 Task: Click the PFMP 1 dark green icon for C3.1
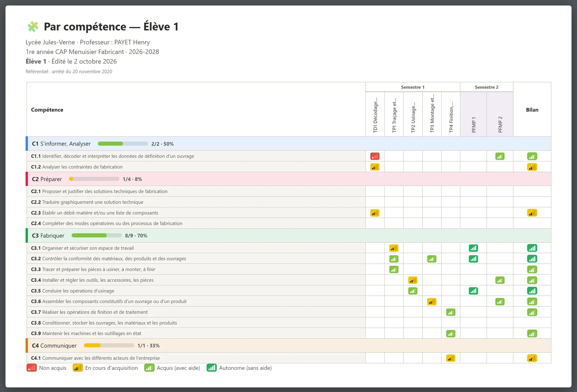tap(473, 248)
